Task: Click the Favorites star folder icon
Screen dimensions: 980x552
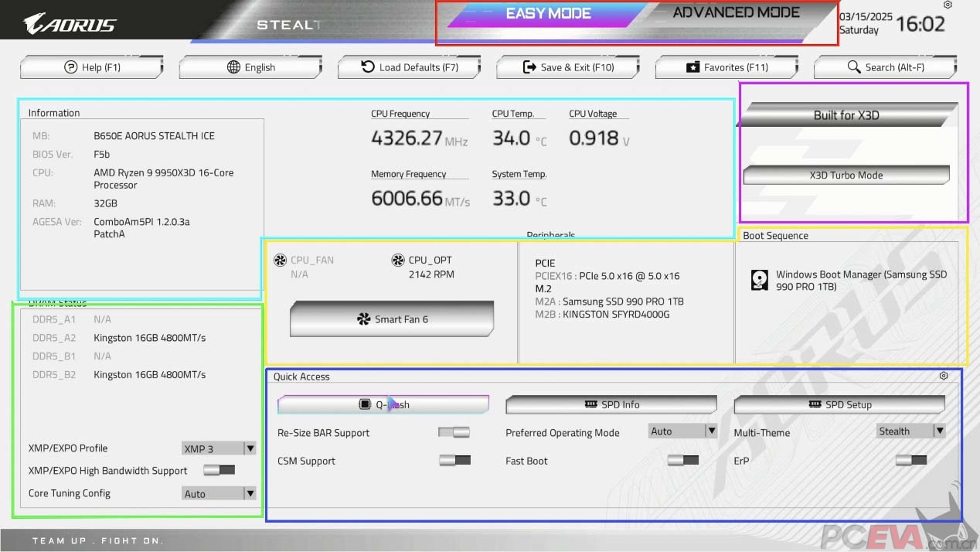Action: [692, 67]
